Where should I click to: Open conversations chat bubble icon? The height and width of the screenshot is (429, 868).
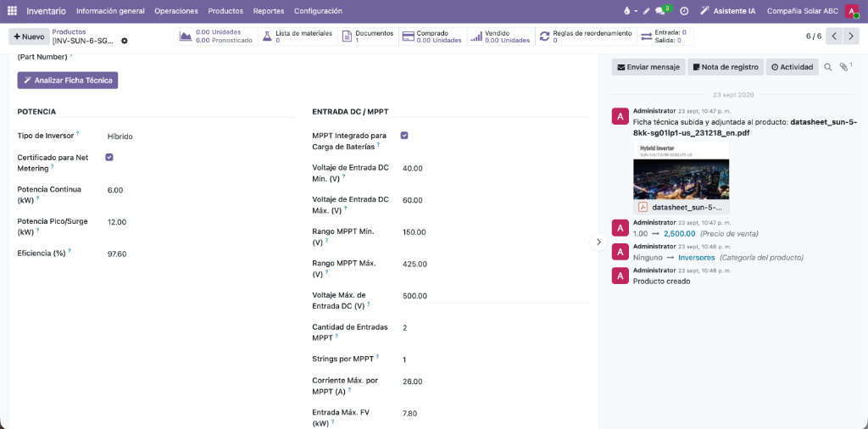pyautogui.click(x=659, y=11)
